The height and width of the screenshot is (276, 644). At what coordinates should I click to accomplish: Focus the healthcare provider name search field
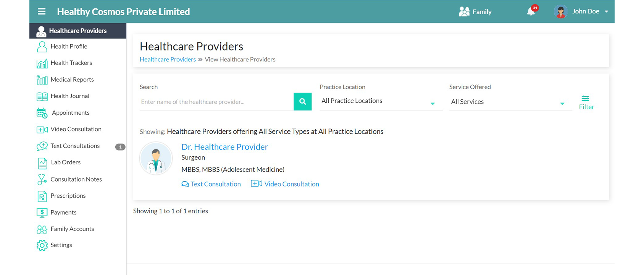pyautogui.click(x=216, y=102)
